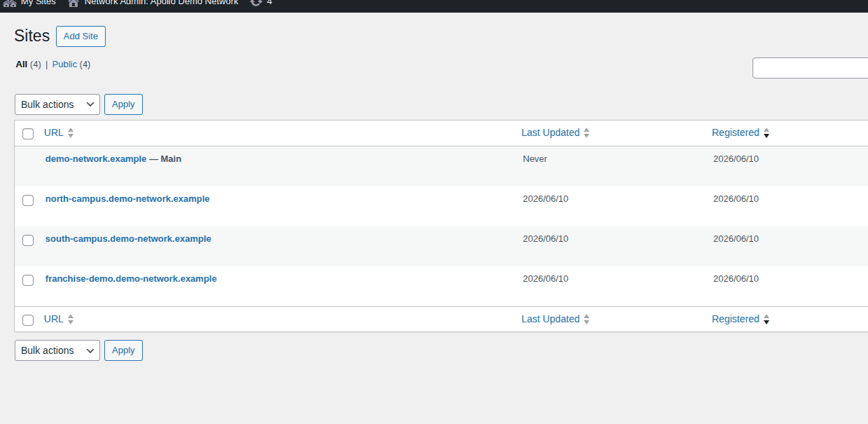Open Network Admin: Apollo Demo Network menu
Viewport: 868px width, 424px height.
[x=153, y=3]
